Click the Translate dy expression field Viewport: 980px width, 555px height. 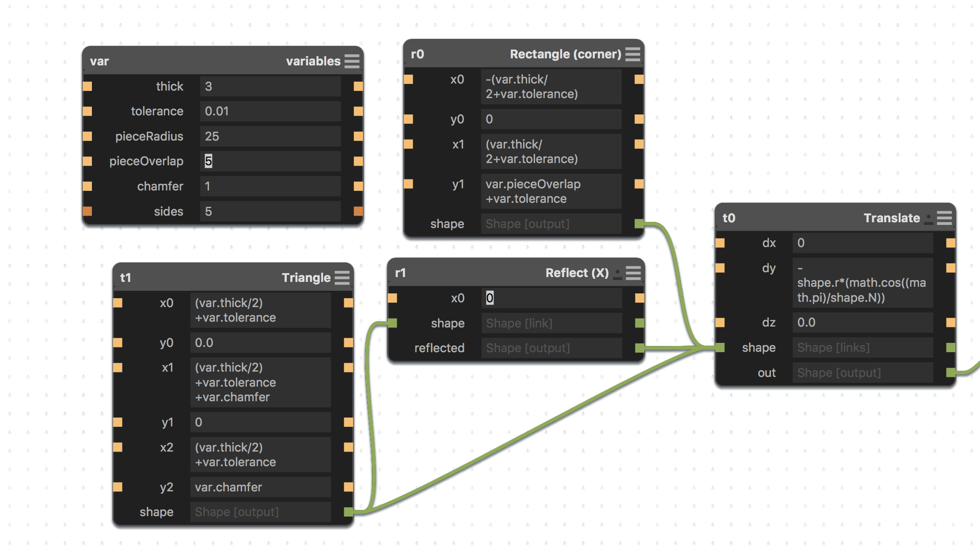(862, 283)
